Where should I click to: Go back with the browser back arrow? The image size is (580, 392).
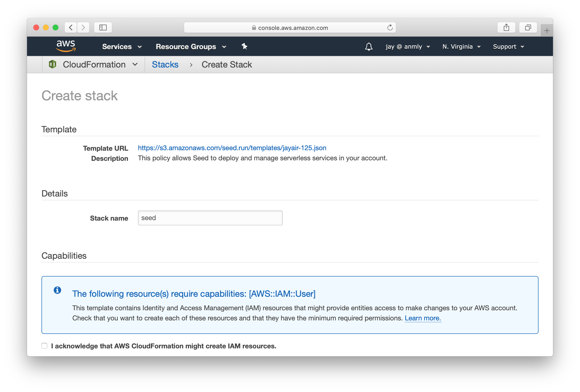pyautogui.click(x=71, y=27)
